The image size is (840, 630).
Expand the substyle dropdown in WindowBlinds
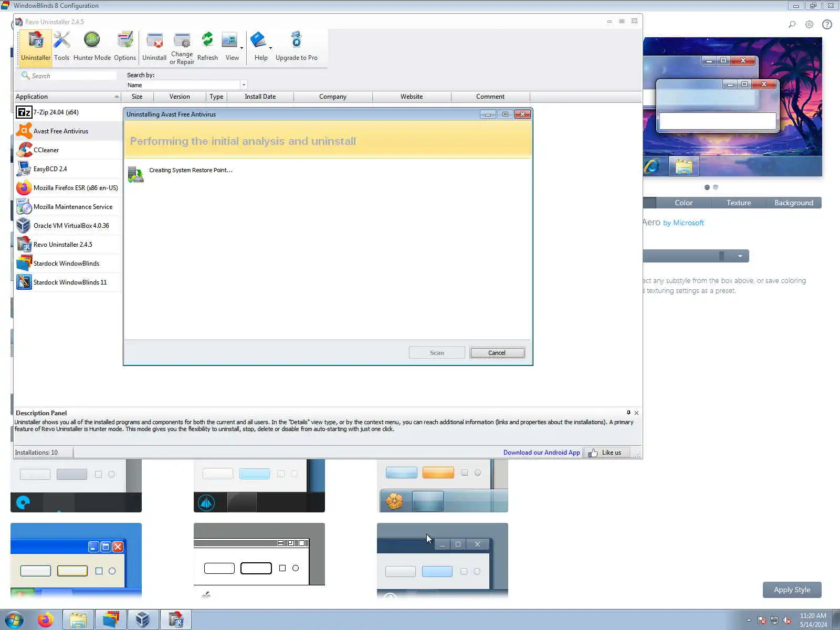tap(740, 256)
